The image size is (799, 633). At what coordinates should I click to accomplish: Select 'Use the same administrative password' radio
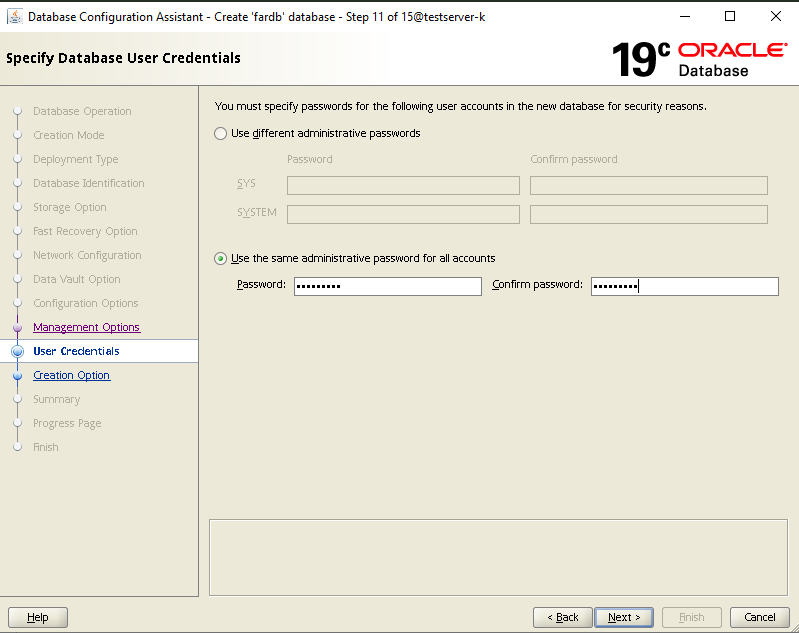point(220,258)
